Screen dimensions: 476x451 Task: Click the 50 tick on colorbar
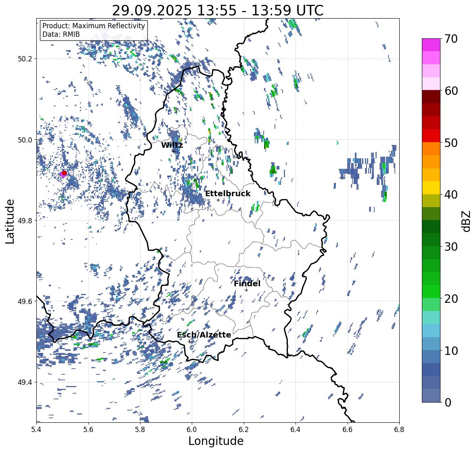[451, 143]
